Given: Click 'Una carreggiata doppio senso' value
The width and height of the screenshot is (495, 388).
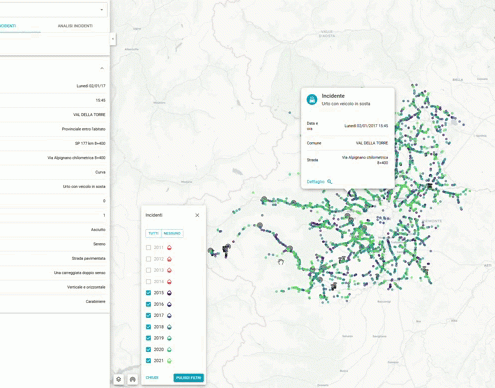Looking at the screenshot, I should coord(80,273).
